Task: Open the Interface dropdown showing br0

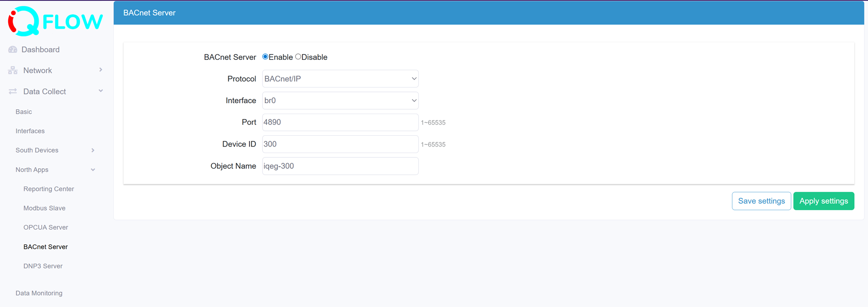Action: pyautogui.click(x=340, y=101)
